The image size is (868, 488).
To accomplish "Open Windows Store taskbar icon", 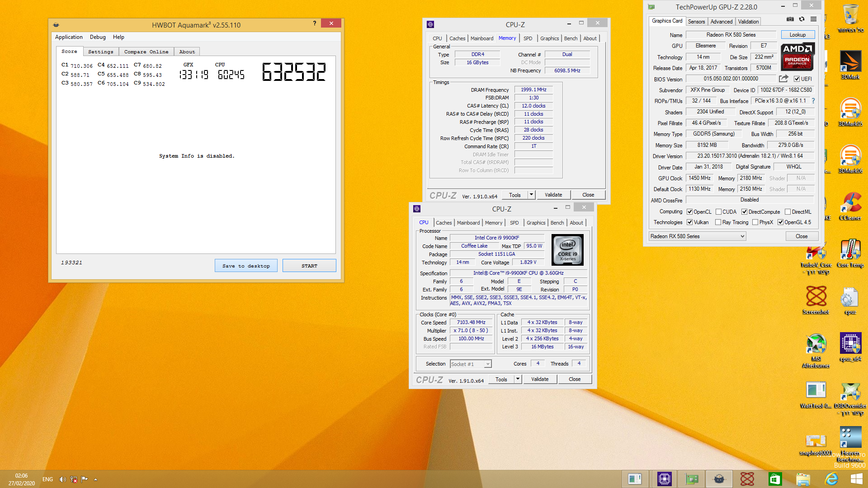I will [775, 479].
